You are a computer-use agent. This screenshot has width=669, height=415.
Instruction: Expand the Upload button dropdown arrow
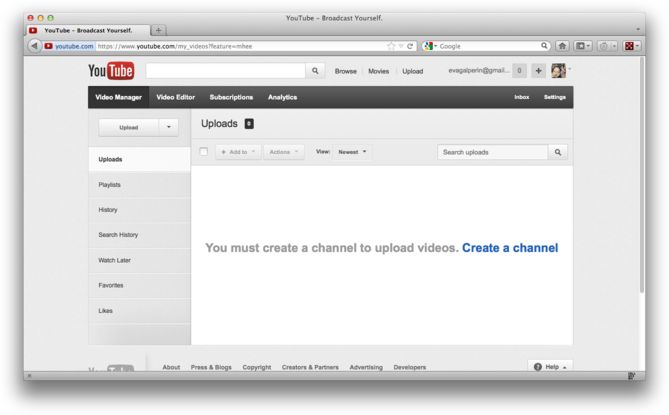point(168,127)
